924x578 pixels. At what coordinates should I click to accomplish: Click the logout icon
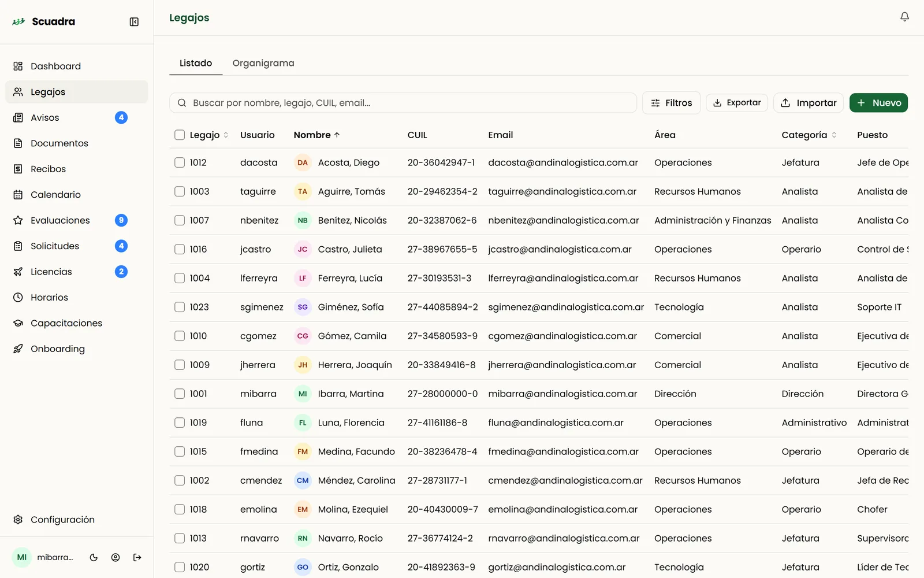click(x=137, y=558)
